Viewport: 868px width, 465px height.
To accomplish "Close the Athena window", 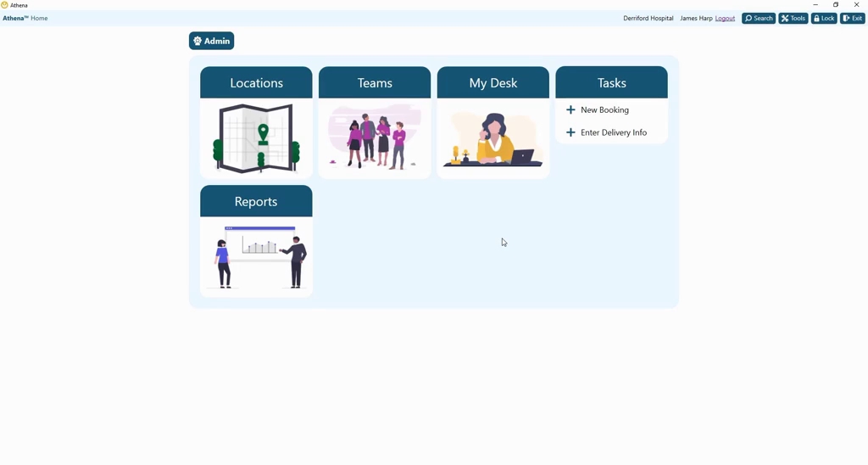I will point(856,4).
